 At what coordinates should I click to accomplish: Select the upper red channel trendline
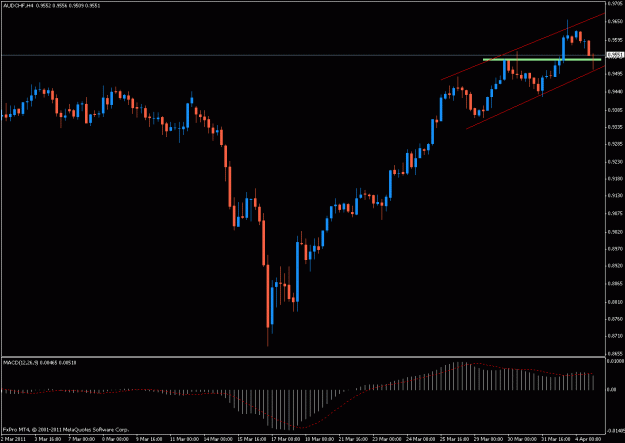click(x=523, y=46)
